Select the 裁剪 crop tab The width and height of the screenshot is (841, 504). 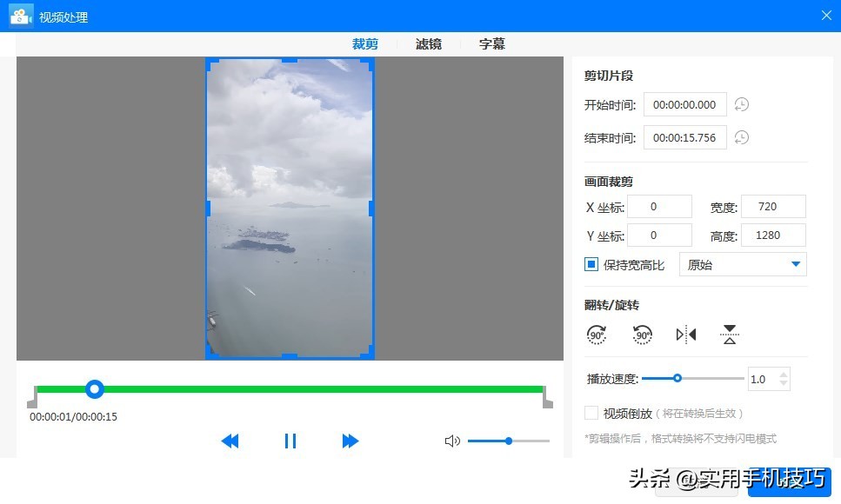click(x=364, y=43)
